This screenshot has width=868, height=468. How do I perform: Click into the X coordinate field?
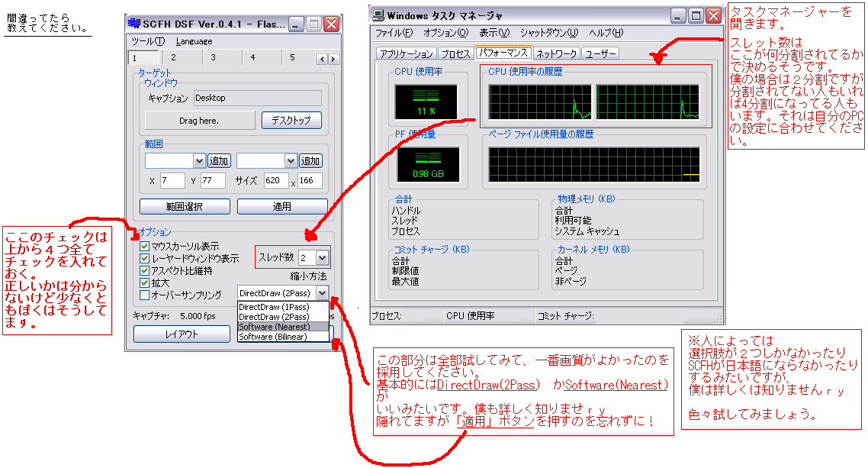click(172, 181)
